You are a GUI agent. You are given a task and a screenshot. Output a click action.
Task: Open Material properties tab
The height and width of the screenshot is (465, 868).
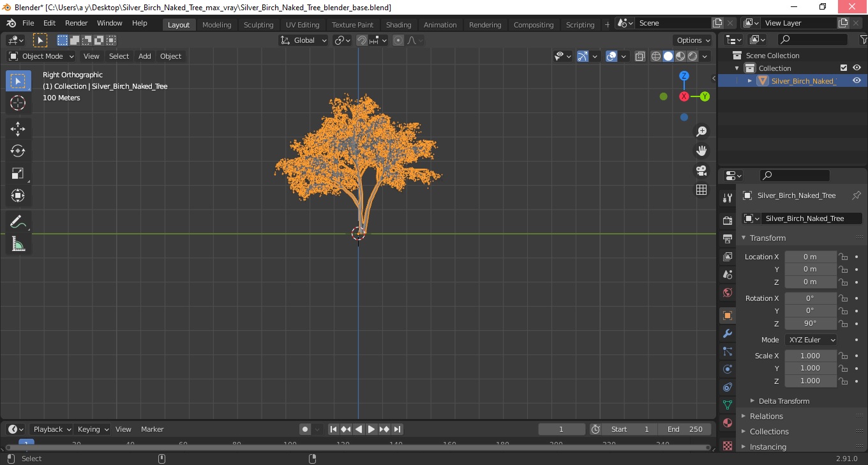pyautogui.click(x=727, y=423)
